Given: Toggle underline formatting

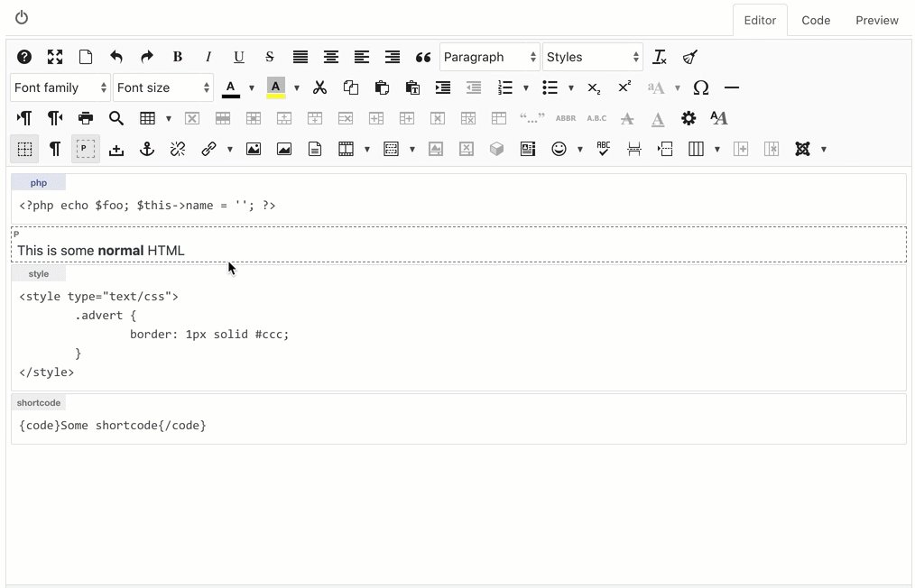Looking at the screenshot, I should [238, 57].
